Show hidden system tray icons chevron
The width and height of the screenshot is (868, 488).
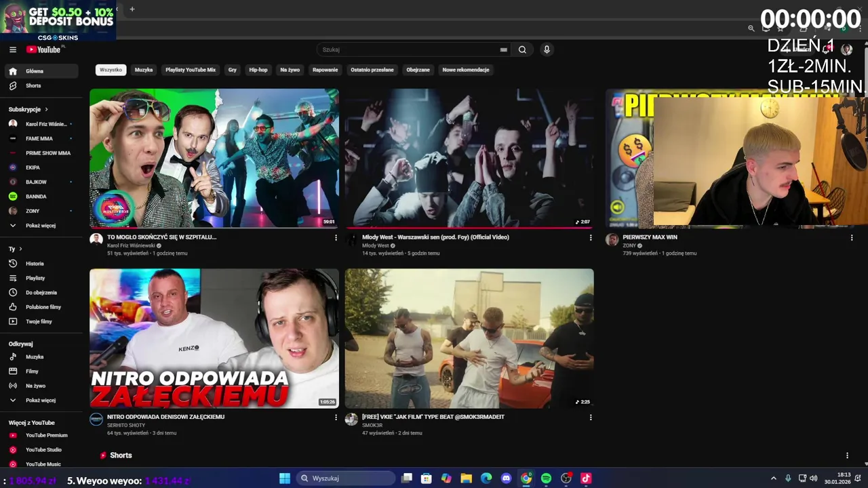(773, 479)
